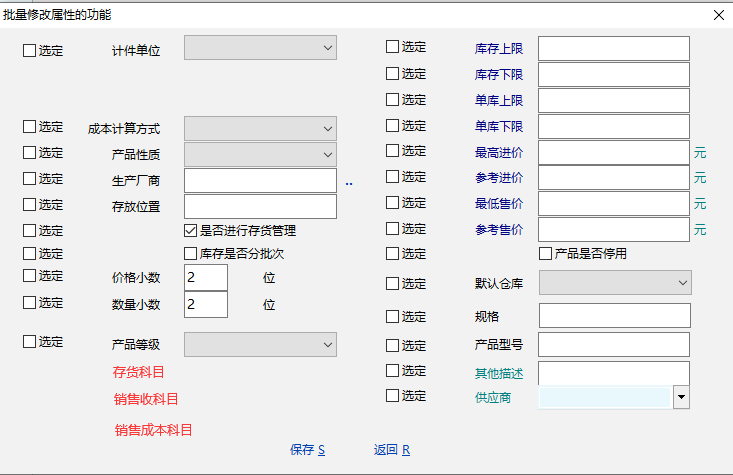The height and width of the screenshot is (475, 733).
Task: Enable the 库存是否分批次 checkbox
Action: 191,254
